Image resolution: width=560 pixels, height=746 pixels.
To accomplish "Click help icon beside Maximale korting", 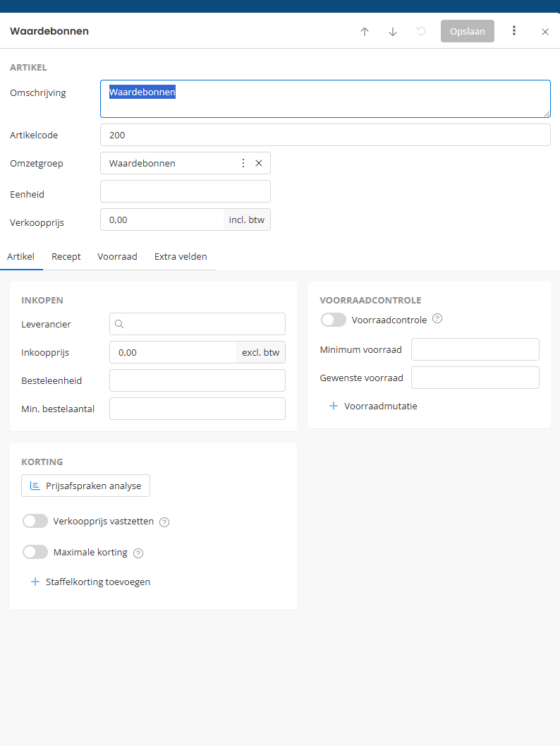I will 138,553.
